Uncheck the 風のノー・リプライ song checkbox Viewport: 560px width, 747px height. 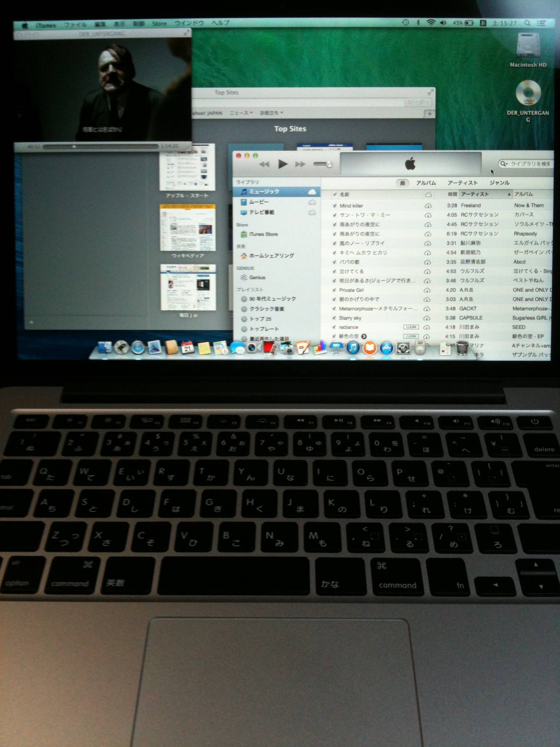point(334,243)
